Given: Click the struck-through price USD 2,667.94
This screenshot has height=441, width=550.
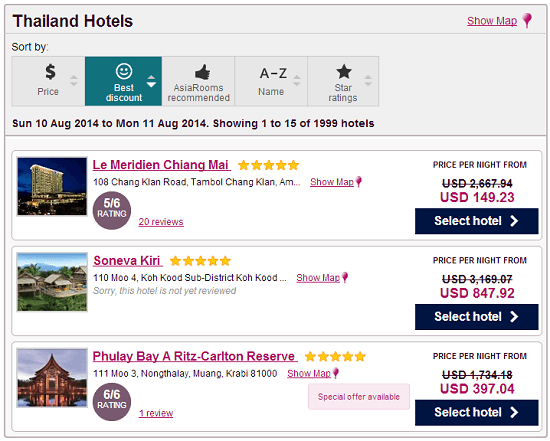Looking at the screenshot, I should tap(477, 183).
